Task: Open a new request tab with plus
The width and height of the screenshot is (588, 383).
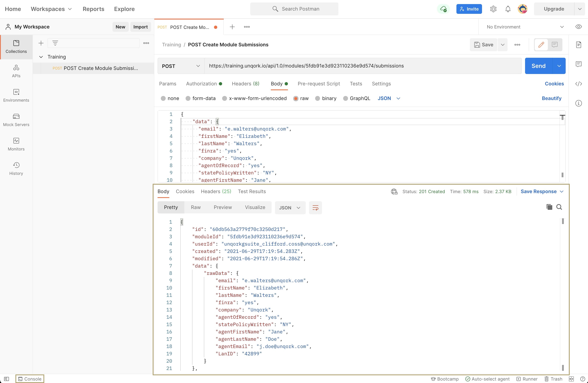Action: pos(232,27)
